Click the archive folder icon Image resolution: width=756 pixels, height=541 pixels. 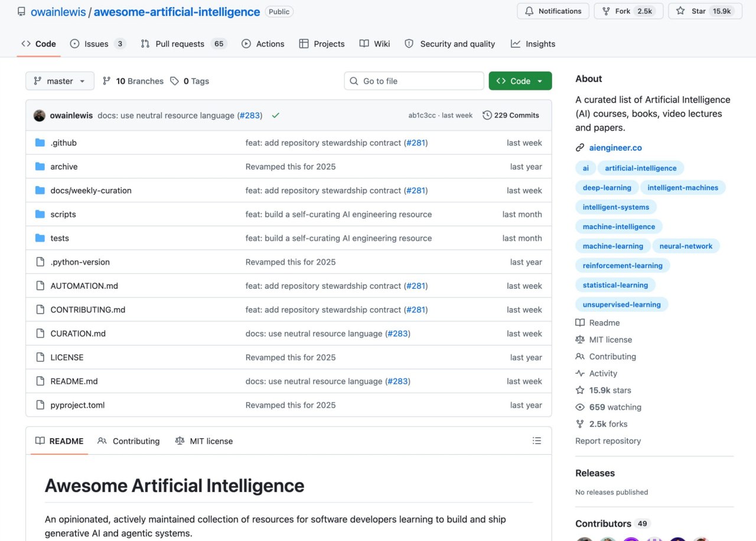(40, 167)
